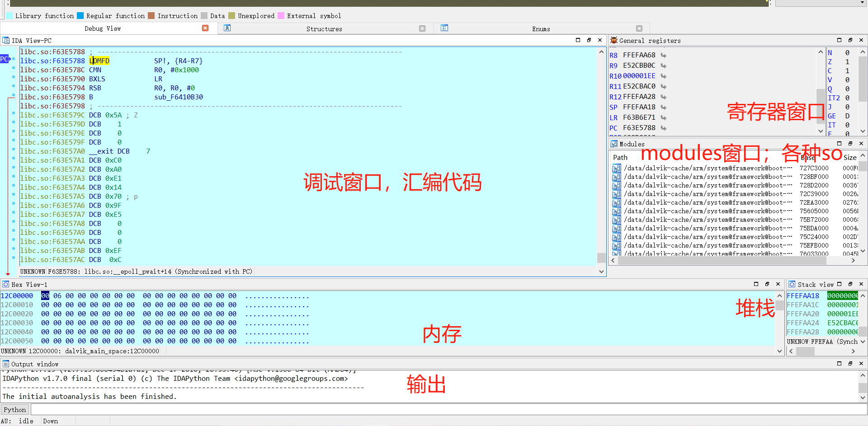Click the file icon of the first dalvik-cache module
The image size is (868, 426).
[616, 168]
